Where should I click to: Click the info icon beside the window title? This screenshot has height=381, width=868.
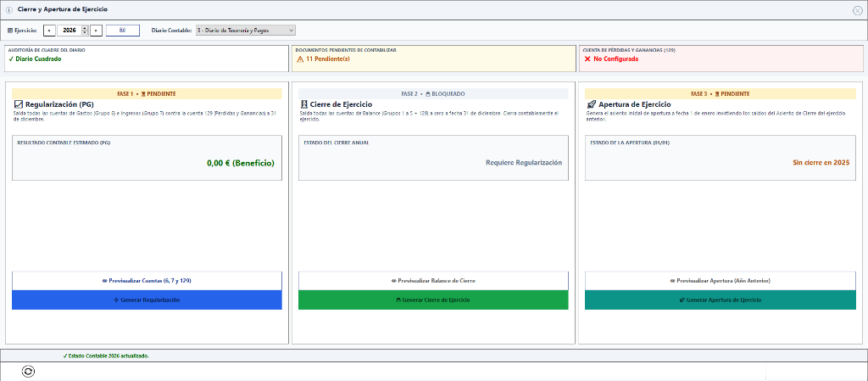8,10
